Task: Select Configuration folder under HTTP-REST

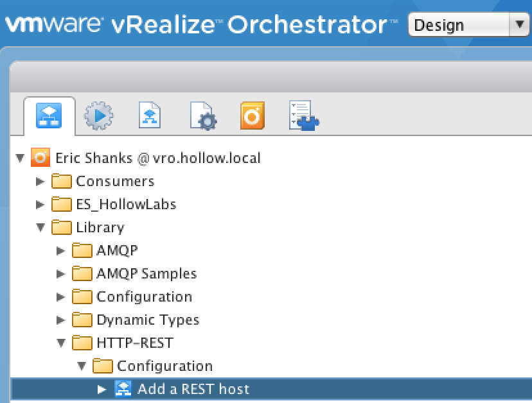Action: pos(164,366)
